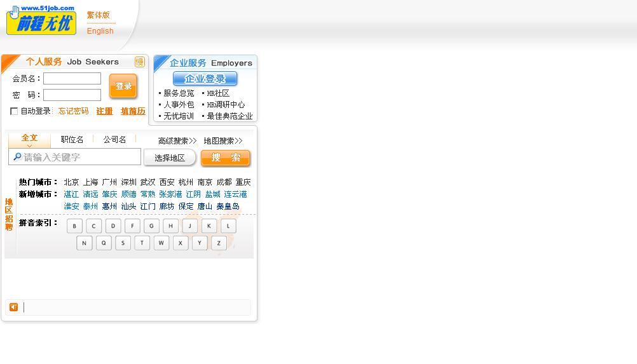
Task: Select pinyin index letter Z
Action: point(219,243)
